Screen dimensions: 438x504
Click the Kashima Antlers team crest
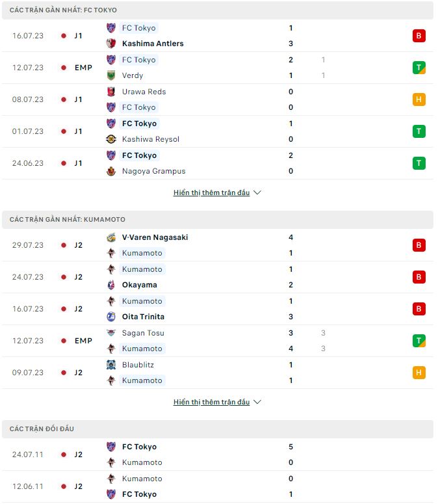(x=111, y=44)
